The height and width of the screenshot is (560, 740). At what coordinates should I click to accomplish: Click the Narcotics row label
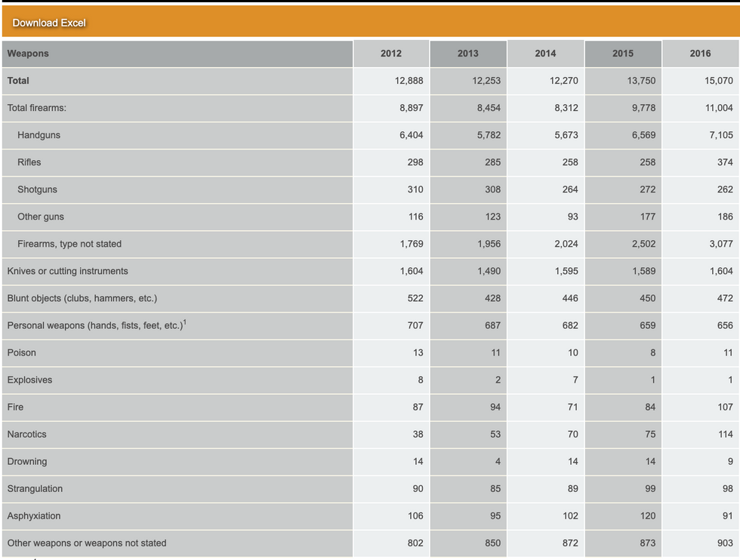(27, 435)
